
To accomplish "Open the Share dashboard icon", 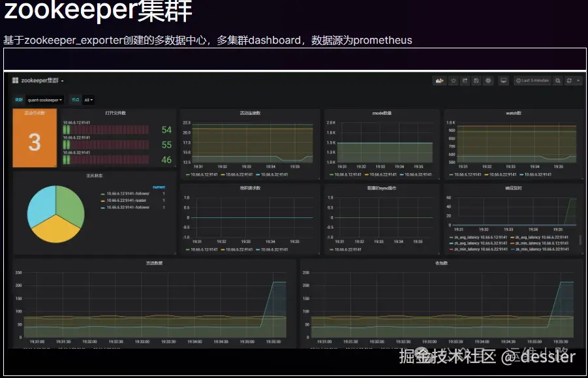I will pyautogui.click(x=465, y=80).
